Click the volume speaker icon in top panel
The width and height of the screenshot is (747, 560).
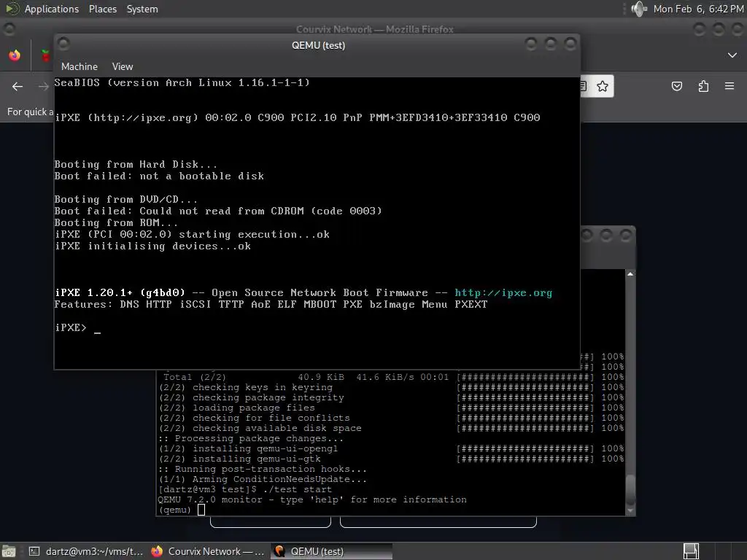[638, 9]
